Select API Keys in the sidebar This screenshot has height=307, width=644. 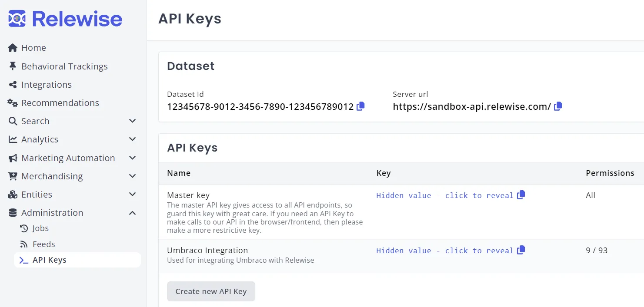pyautogui.click(x=49, y=260)
